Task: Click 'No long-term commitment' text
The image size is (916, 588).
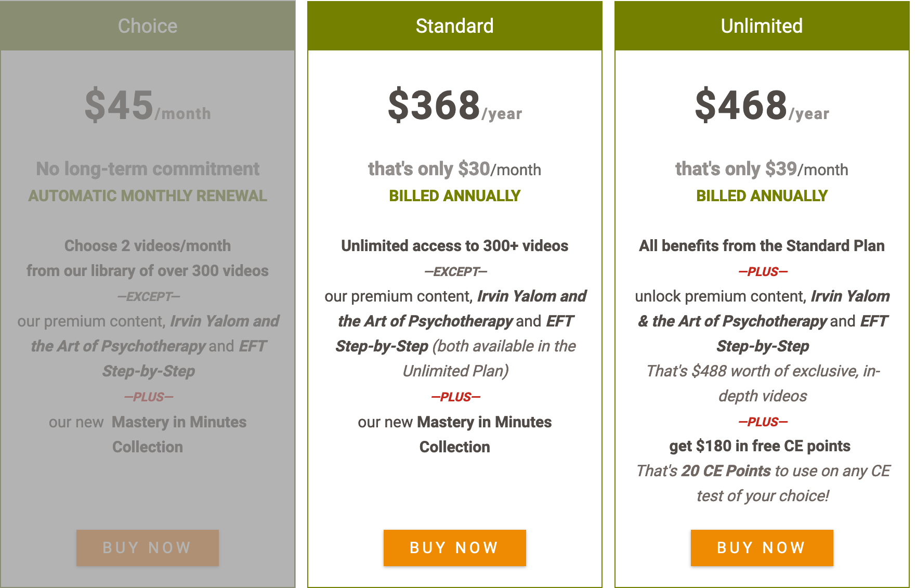Action: tap(148, 169)
